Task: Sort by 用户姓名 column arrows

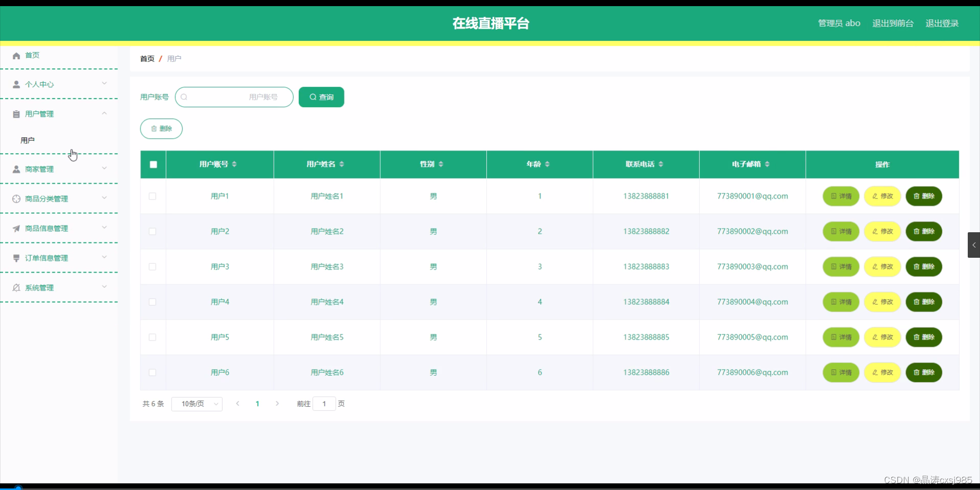Action: [341, 164]
